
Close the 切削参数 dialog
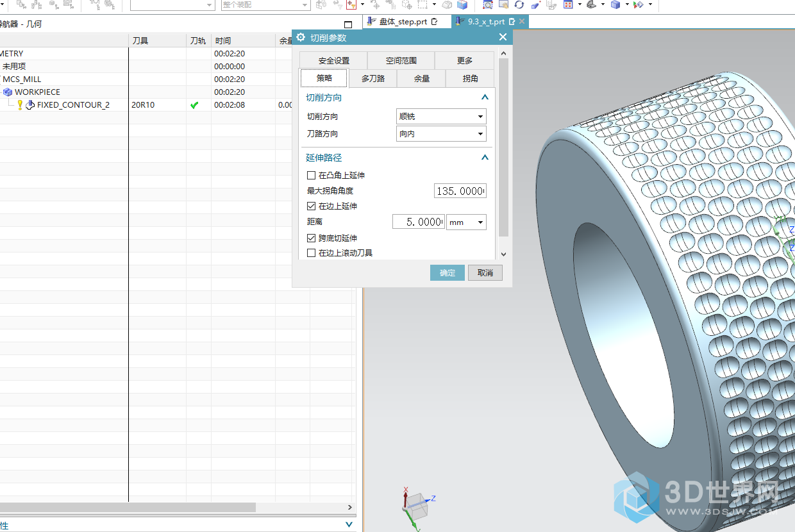coord(503,38)
